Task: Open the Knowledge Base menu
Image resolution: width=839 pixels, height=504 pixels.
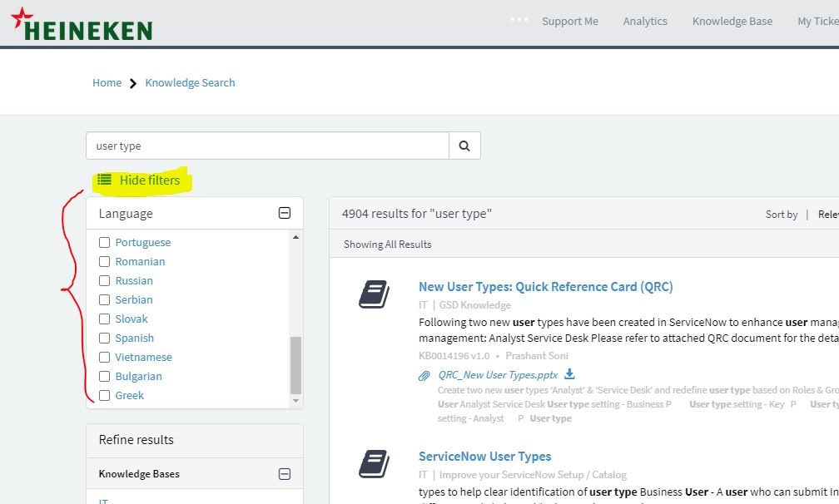Action: coord(732,22)
